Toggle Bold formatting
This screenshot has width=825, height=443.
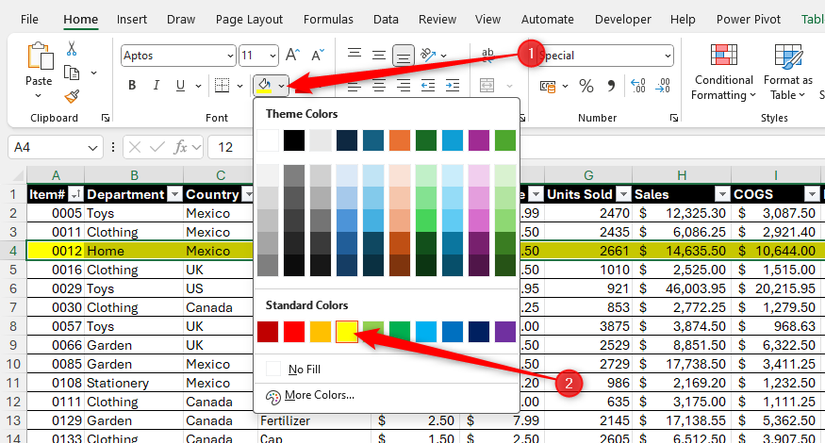click(x=132, y=86)
